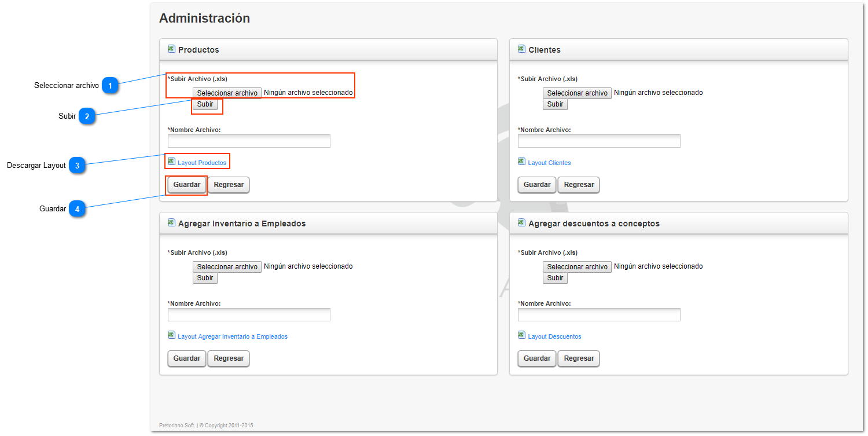Viewport: 868px width, 436px height.
Task: Click the Productos panel title text
Action: 198,50
